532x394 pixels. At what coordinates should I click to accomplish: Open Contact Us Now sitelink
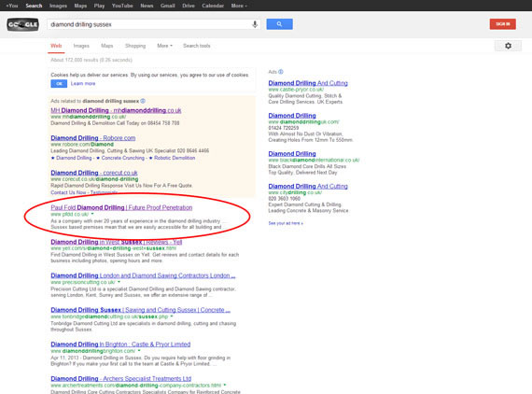(68, 192)
